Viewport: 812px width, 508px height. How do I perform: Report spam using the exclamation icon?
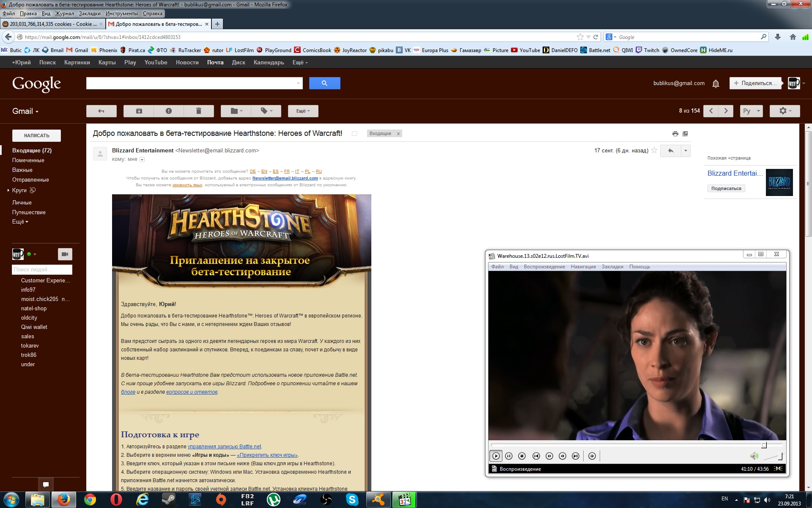pyautogui.click(x=169, y=111)
